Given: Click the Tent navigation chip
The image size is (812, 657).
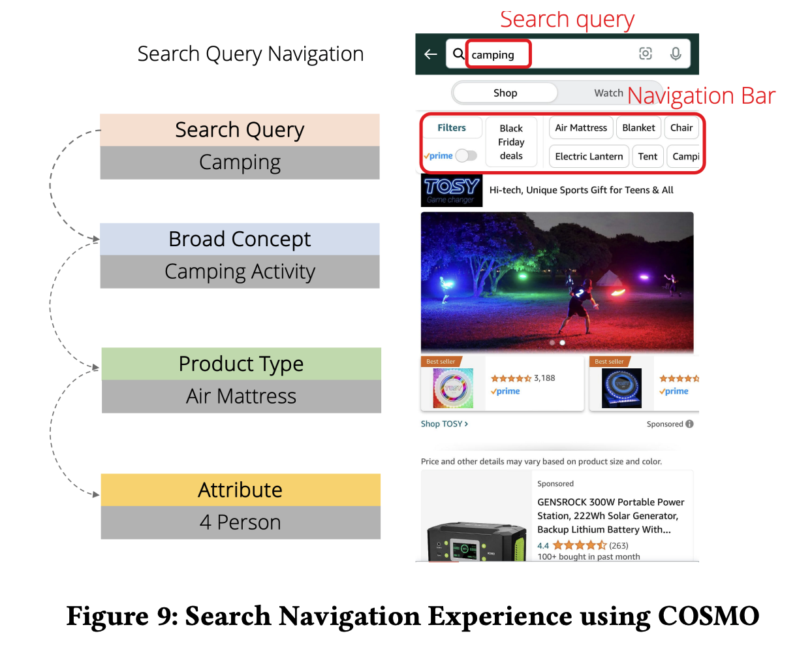Looking at the screenshot, I should pyautogui.click(x=648, y=157).
